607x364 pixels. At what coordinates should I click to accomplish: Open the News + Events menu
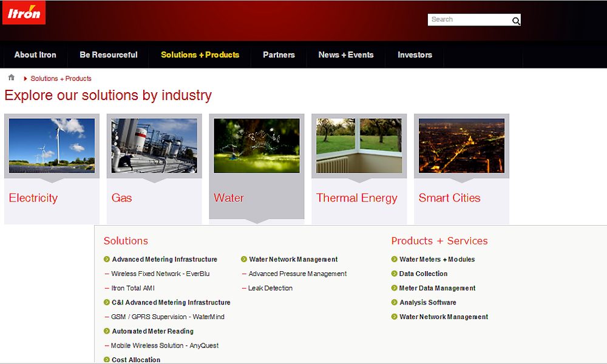tap(346, 55)
